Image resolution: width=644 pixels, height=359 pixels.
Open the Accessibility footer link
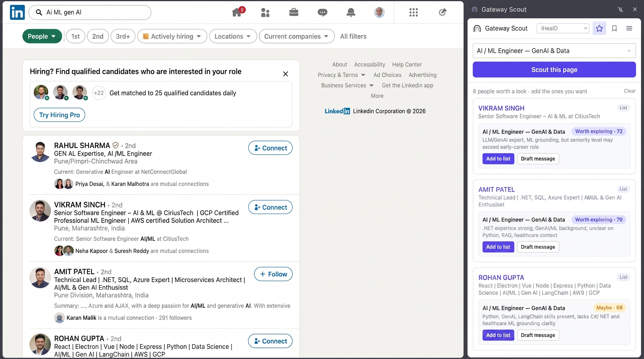370,65
